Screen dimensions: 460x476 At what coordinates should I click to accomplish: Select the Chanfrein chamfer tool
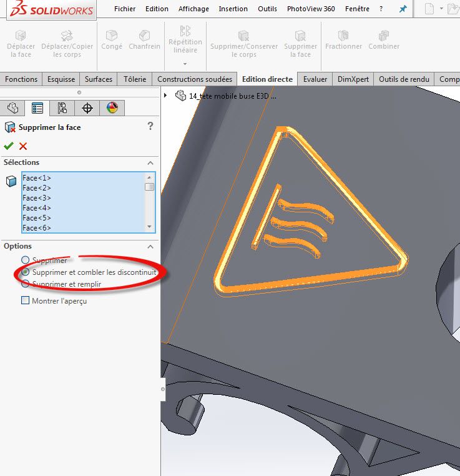144,40
